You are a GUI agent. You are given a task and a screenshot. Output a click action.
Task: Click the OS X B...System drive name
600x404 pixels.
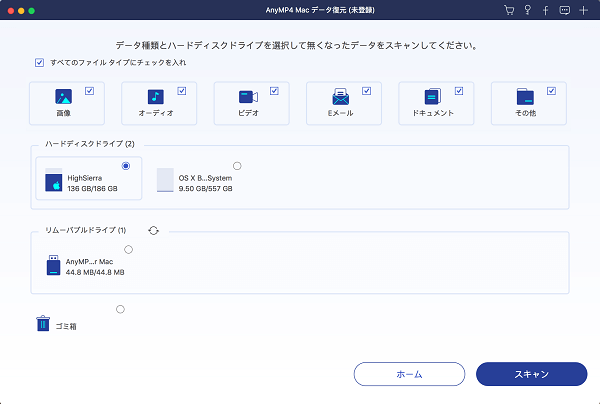(205, 178)
